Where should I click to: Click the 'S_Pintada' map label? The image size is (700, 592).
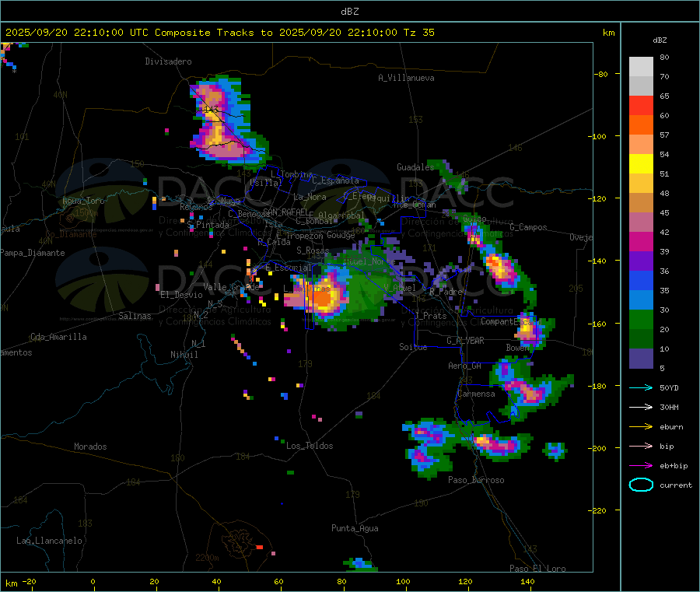click(208, 225)
